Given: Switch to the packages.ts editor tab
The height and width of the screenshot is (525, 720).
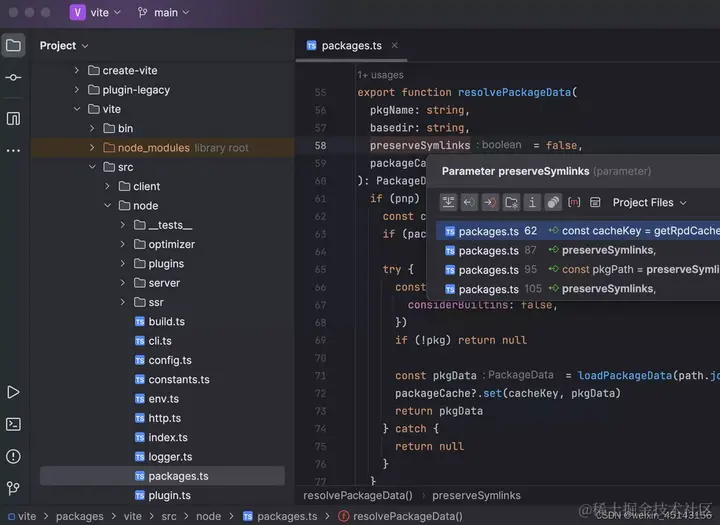Looking at the screenshot, I should 351,45.
